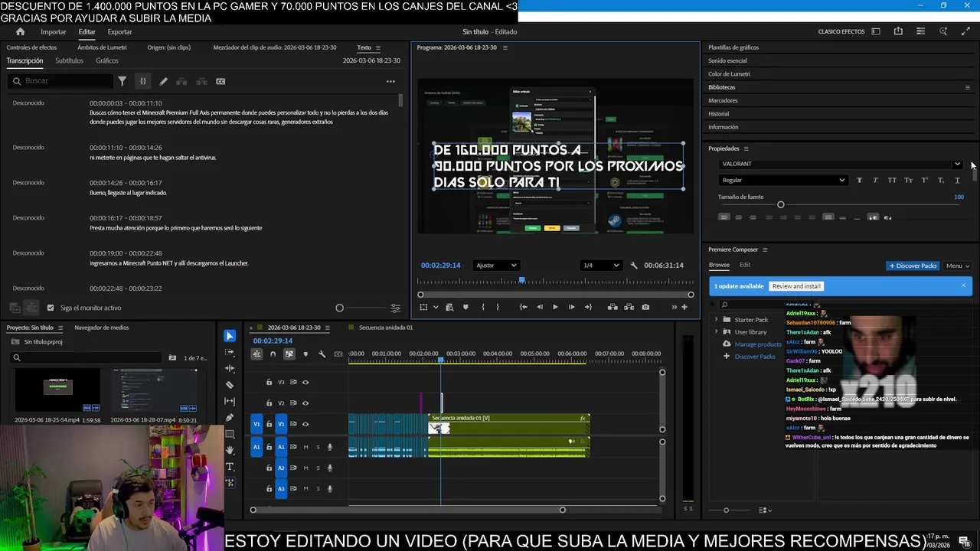Open the filter funnel in the Transcription panel
The height and width of the screenshot is (551, 980).
click(x=122, y=81)
